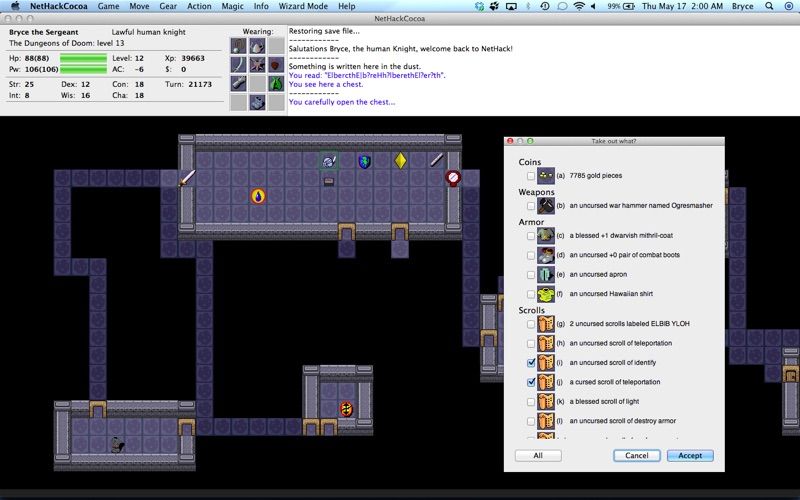
Task: Click the scroll icon beside ELBIB YLOH
Action: 546,324
